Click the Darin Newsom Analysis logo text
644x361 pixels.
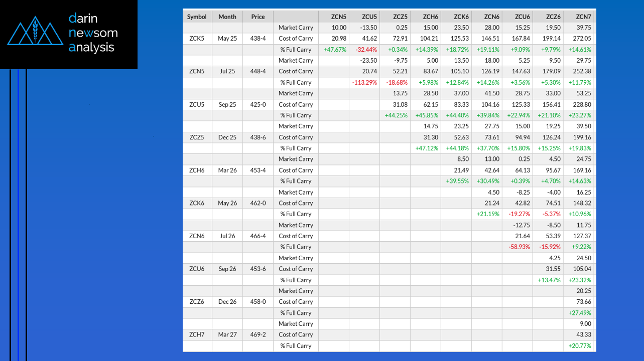click(93, 33)
